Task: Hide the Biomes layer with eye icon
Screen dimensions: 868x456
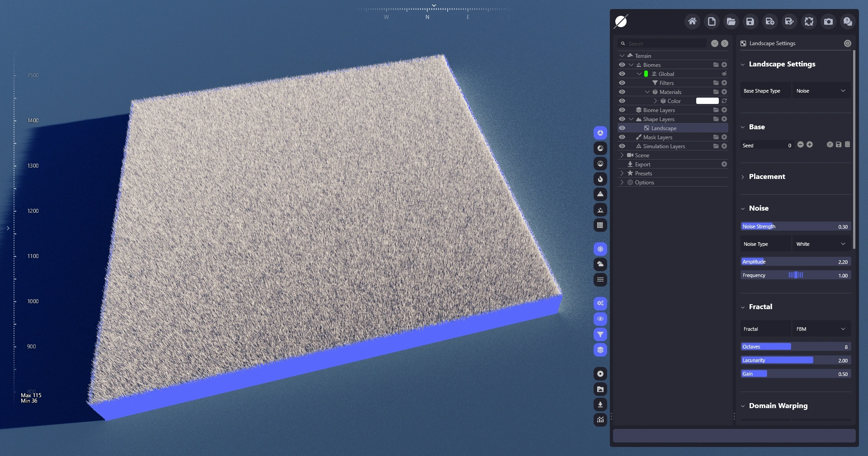Action: click(622, 65)
